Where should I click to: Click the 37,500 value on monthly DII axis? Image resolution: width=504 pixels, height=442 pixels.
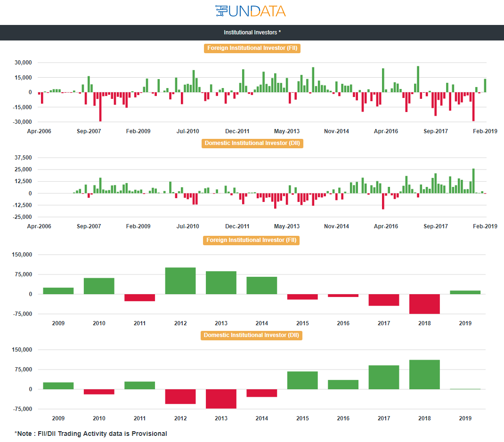coord(23,158)
